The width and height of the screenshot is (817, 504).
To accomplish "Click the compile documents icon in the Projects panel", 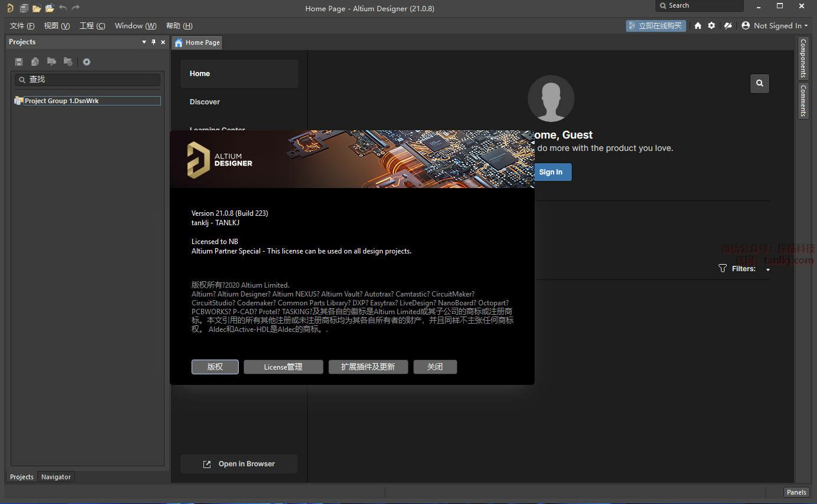I will 35,62.
